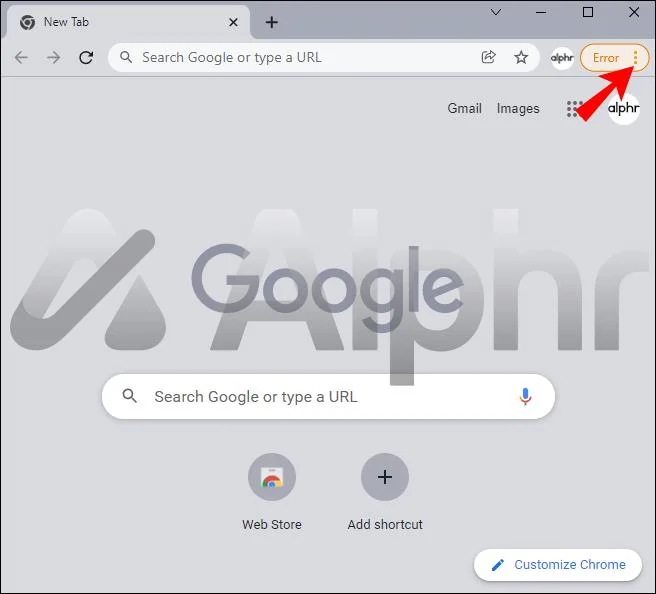
Task: Open Images link
Action: [518, 109]
